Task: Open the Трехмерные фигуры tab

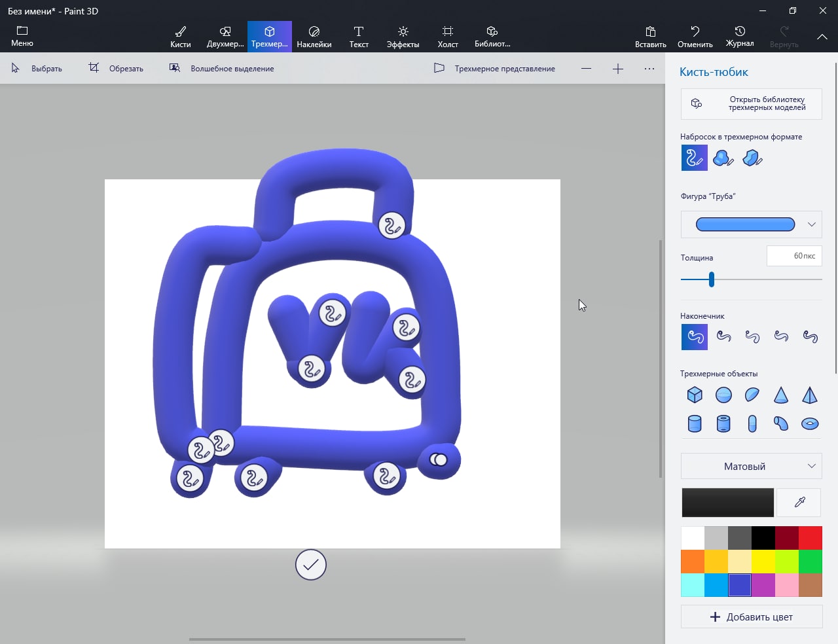Action: (x=270, y=37)
